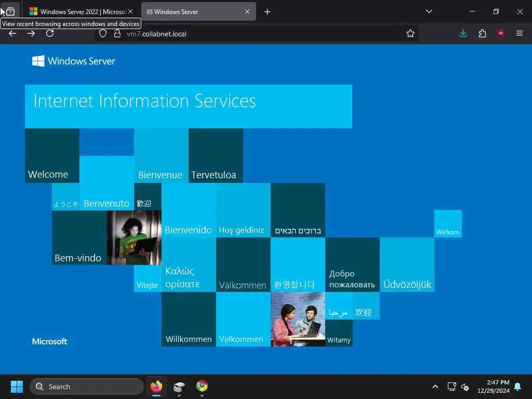532x399 pixels.
Task: Click the muted volume tray icon
Action: tap(465, 387)
